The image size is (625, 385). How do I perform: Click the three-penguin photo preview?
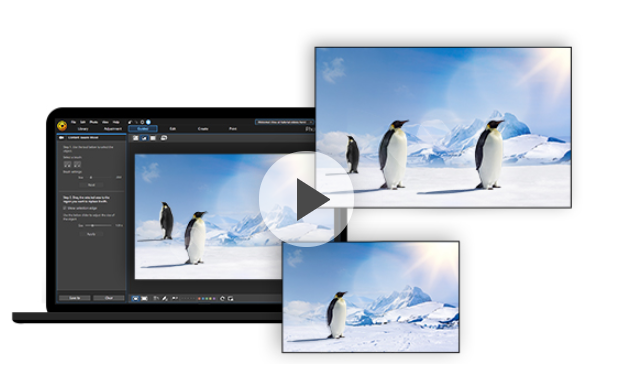coord(443,128)
